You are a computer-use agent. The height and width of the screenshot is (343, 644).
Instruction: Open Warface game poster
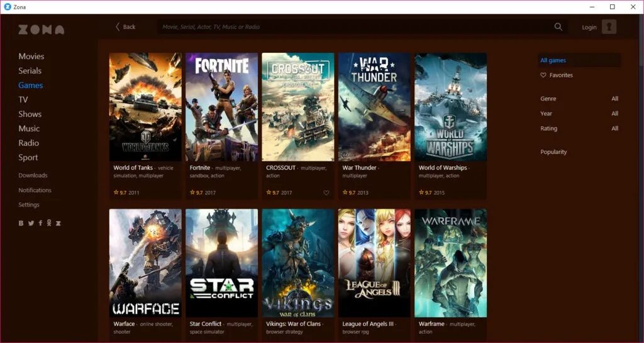pos(145,263)
